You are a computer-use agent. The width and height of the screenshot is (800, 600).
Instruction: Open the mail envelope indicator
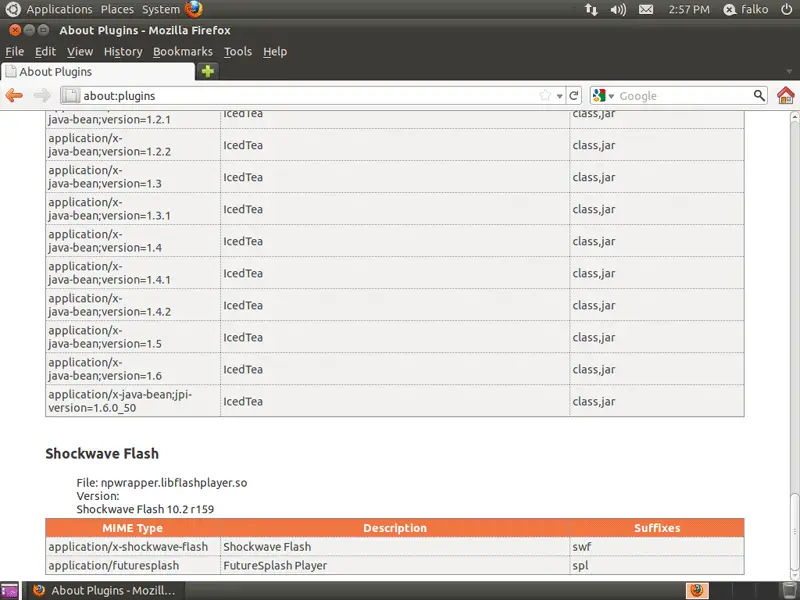(646, 9)
